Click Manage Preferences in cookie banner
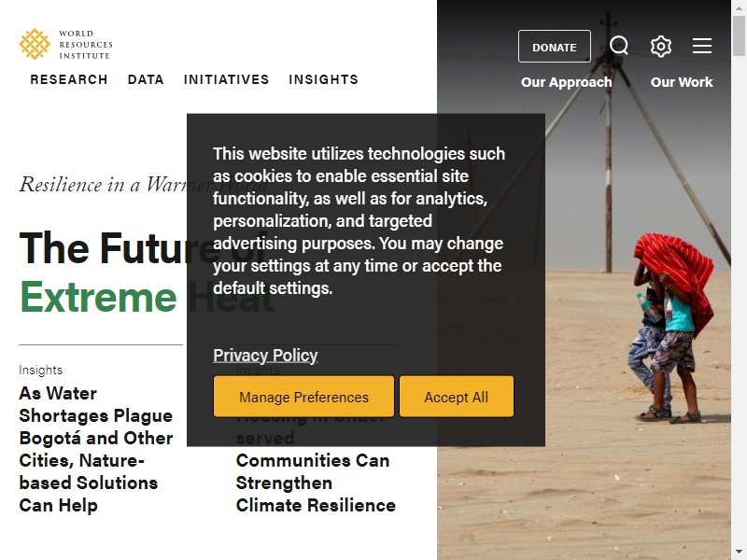The height and width of the screenshot is (560, 747). [x=304, y=397]
